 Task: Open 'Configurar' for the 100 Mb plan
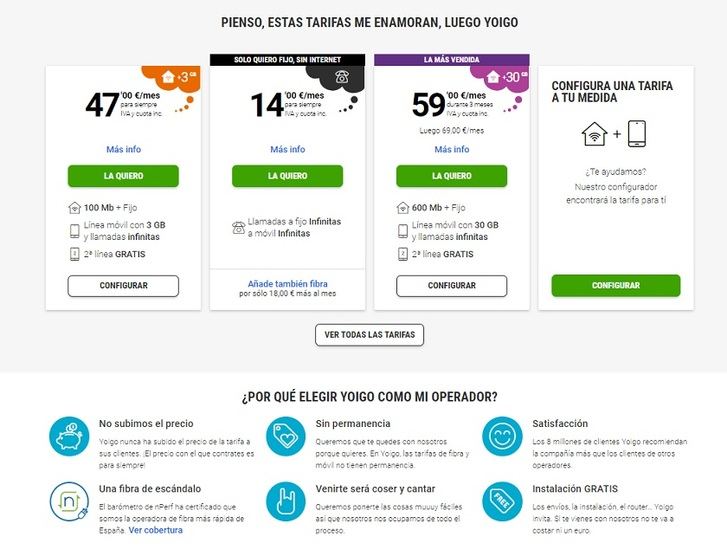pos(123,286)
